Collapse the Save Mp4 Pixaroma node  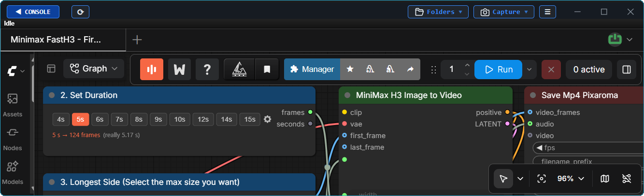click(533, 95)
